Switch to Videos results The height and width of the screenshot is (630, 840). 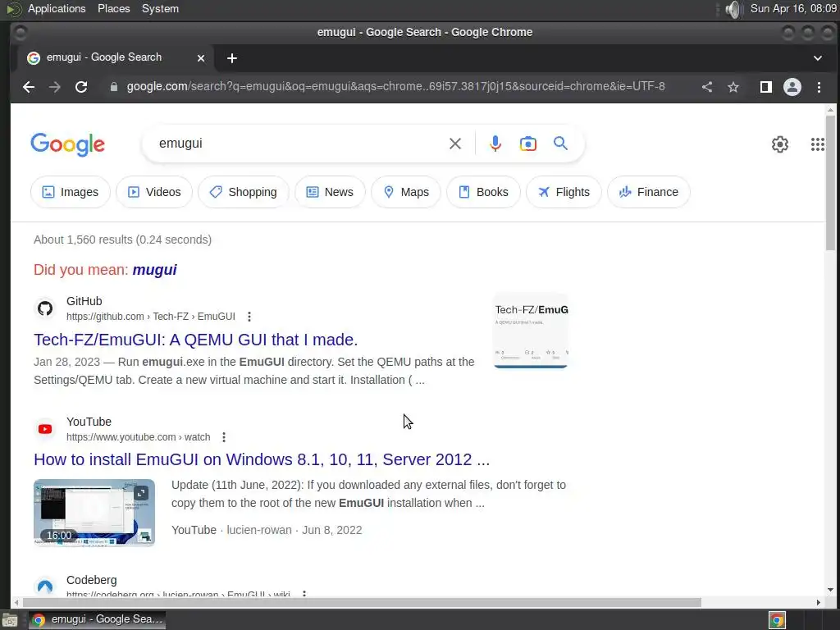154,192
